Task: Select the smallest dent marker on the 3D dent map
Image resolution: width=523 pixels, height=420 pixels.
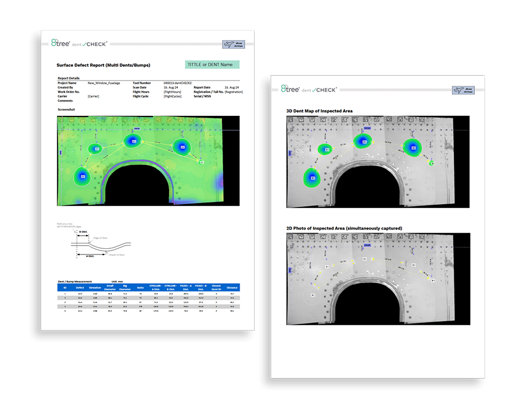Action: (432, 163)
